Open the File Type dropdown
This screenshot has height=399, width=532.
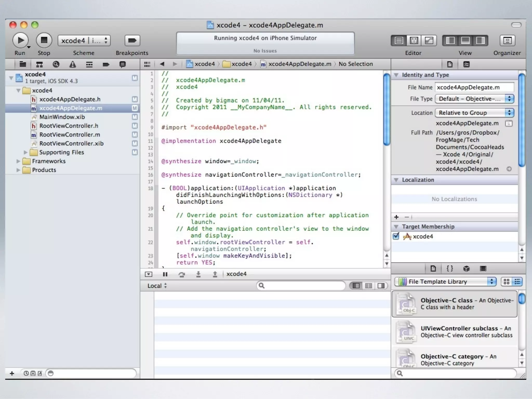[474, 99]
